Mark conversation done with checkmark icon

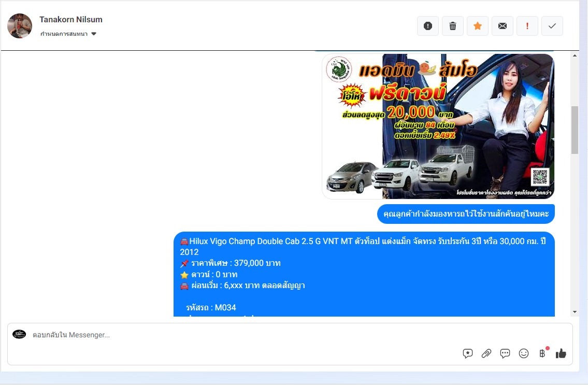point(552,26)
